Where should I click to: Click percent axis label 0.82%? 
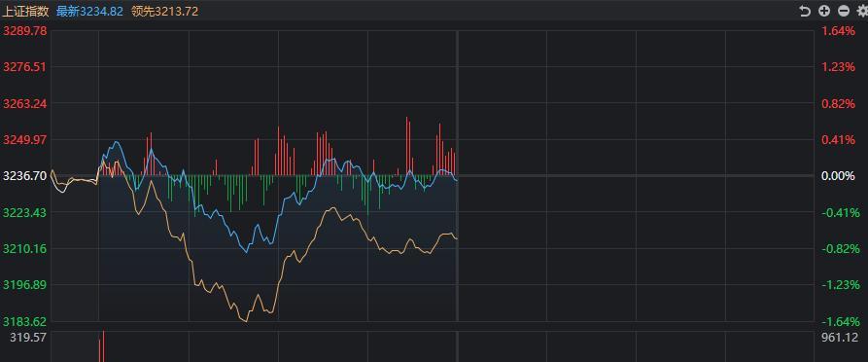coord(838,104)
